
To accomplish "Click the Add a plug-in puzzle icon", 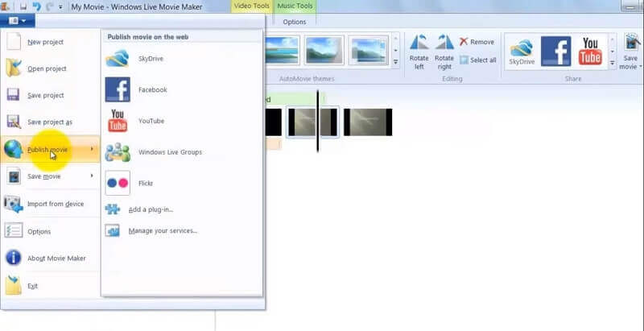I will click(112, 209).
